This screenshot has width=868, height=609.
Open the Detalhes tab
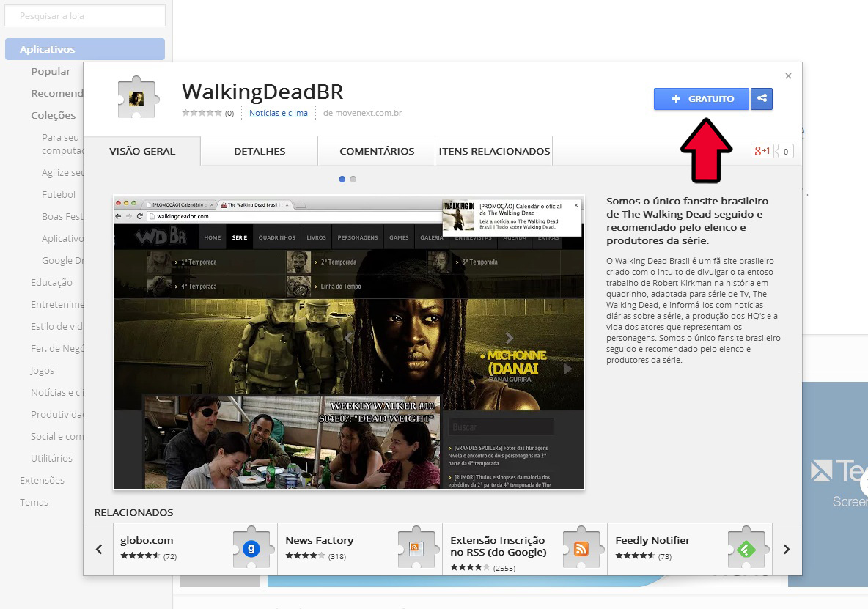point(260,151)
